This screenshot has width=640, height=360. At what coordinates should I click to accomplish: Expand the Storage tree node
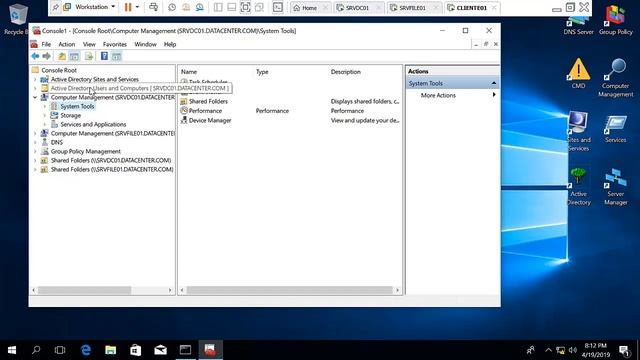tap(45, 116)
